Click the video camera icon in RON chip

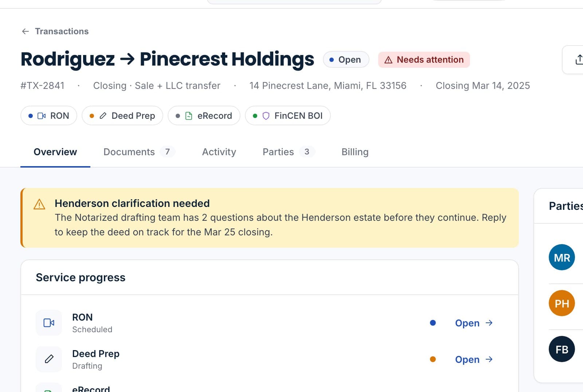pos(42,116)
